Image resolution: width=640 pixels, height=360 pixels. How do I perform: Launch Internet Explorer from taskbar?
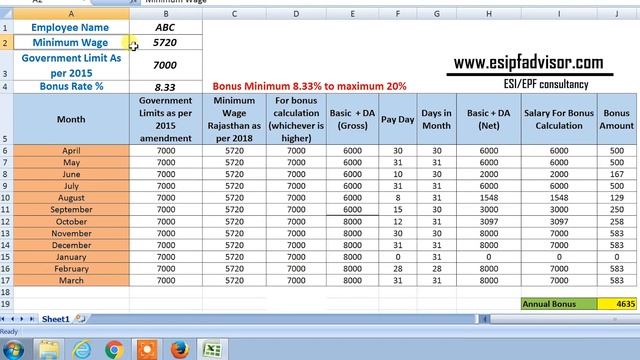point(82,350)
